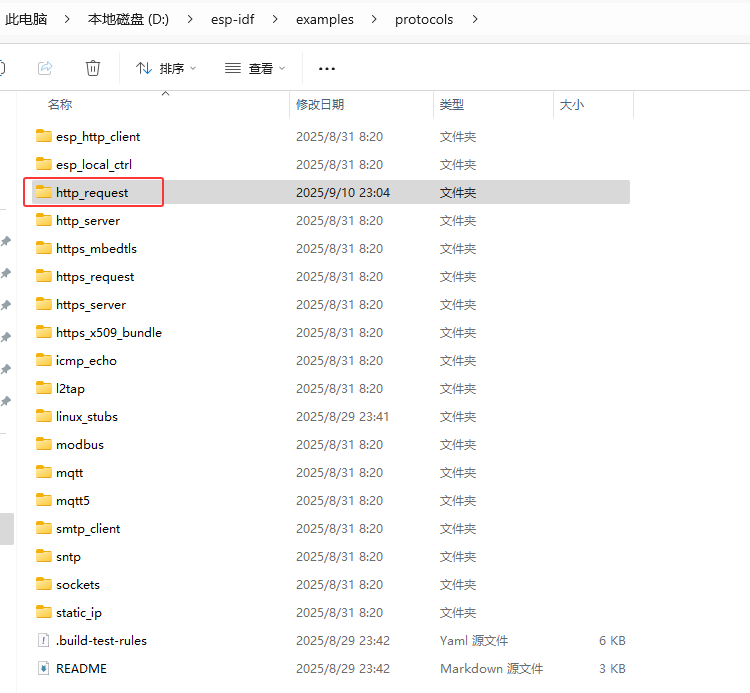Viewport: 750px width, 693px height.
Task: Click the .build-test-rules Yaml file icon
Action: tap(44, 640)
